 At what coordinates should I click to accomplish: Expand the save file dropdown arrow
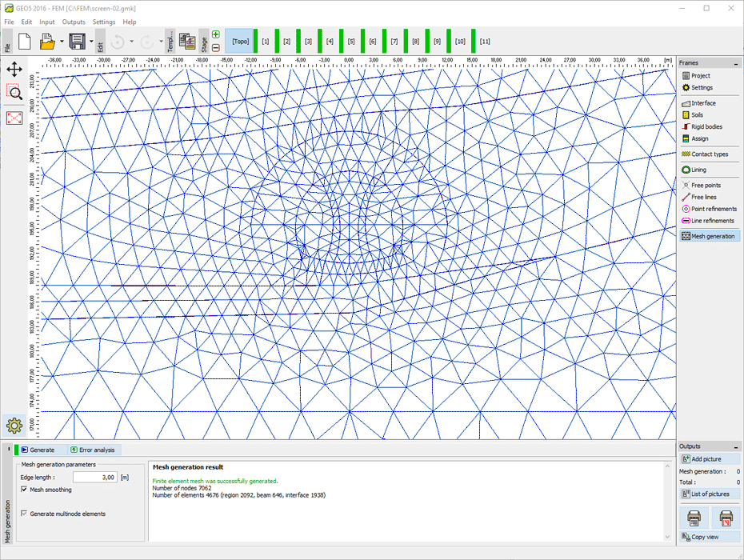[x=91, y=42]
